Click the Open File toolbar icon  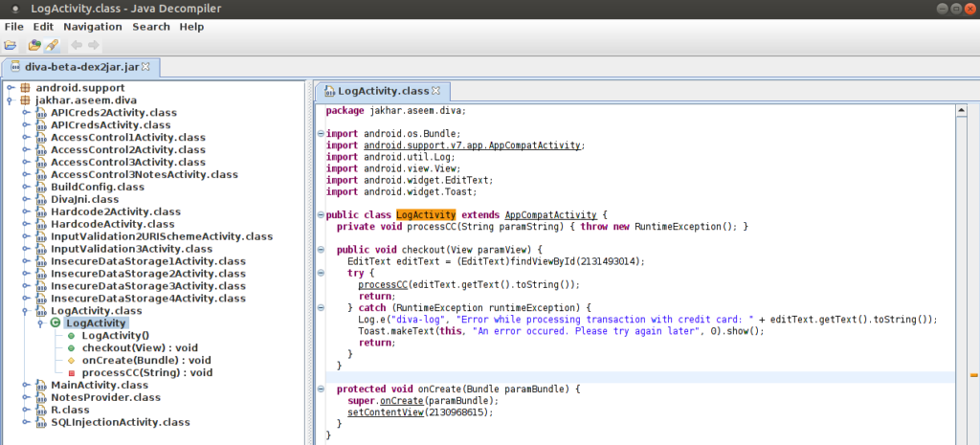point(11,45)
